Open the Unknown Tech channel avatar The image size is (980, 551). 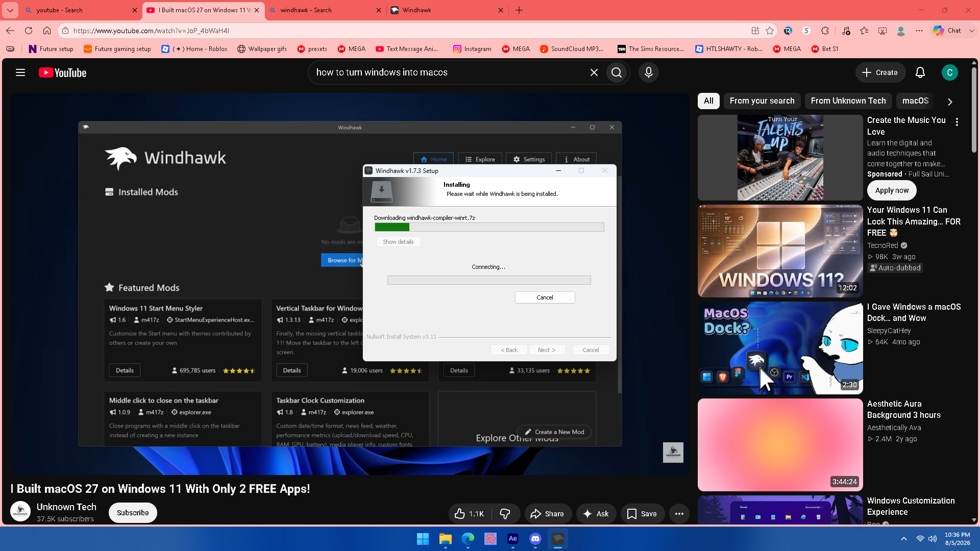20,512
